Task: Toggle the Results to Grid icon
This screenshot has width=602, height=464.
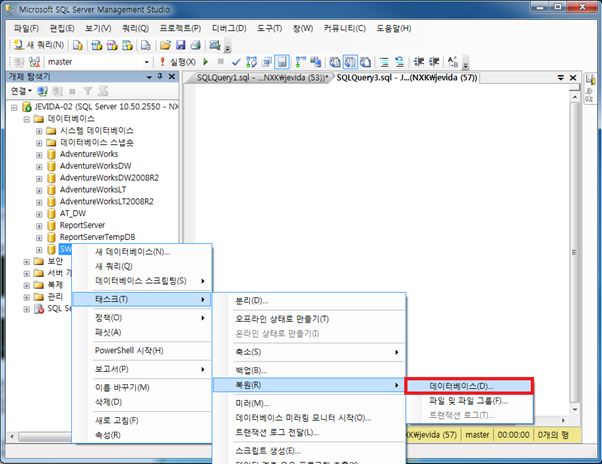Action: (350, 62)
